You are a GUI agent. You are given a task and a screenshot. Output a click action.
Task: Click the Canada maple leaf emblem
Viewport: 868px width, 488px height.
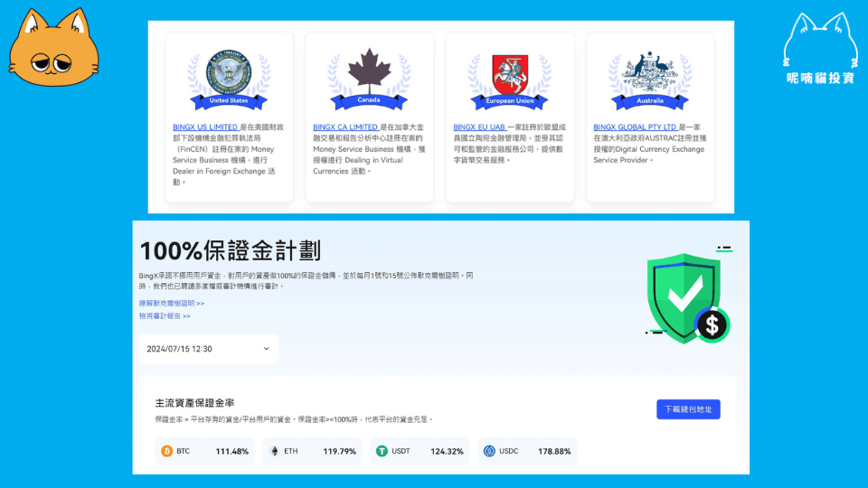coord(369,70)
